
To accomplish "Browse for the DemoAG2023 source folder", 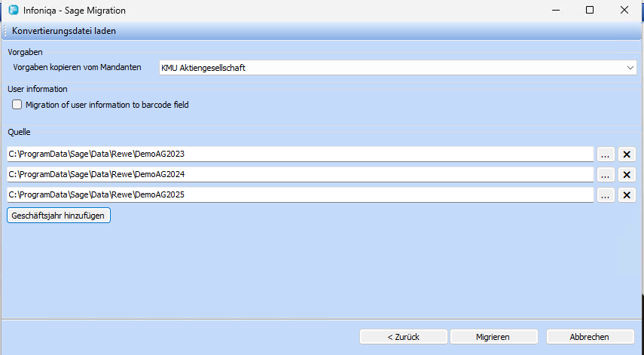I will (x=606, y=154).
